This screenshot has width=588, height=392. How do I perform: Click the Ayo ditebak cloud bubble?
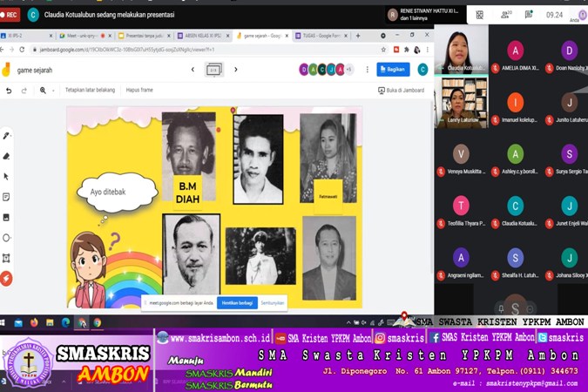point(117,192)
